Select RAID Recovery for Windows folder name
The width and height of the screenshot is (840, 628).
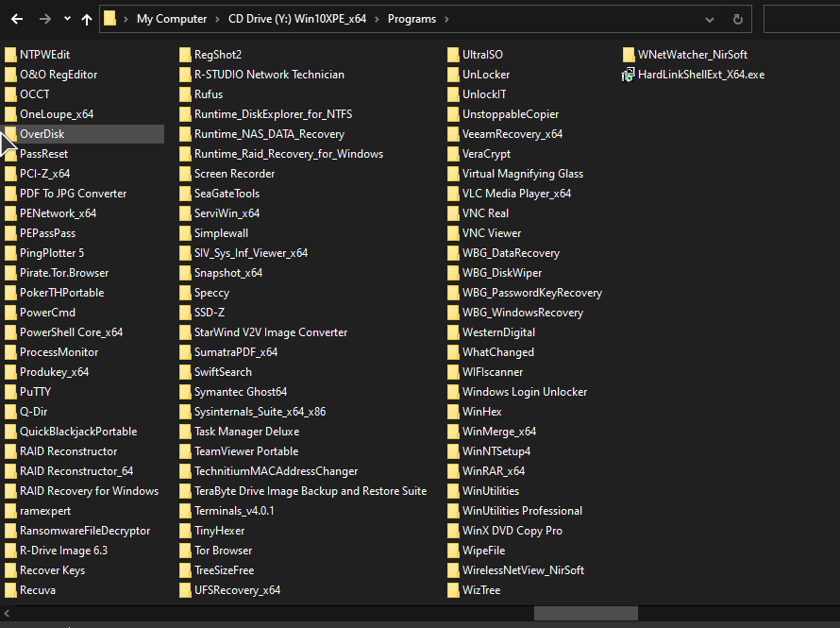tap(90, 491)
